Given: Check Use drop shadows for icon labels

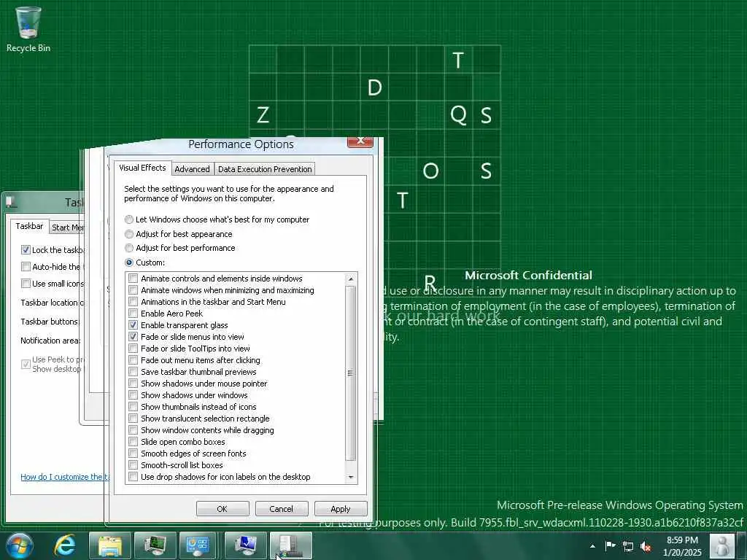Looking at the screenshot, I should click(x=133, y=477).
